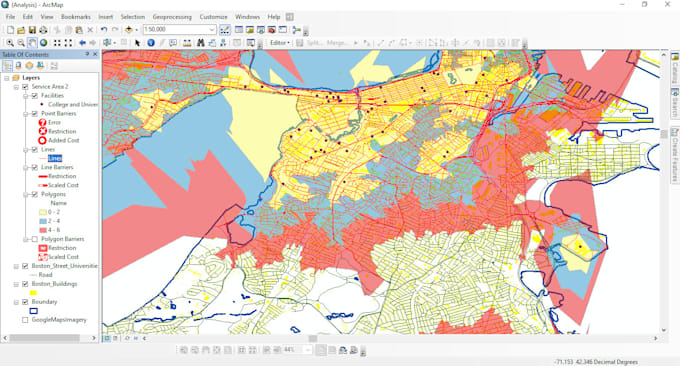Click the Print icon

43,30
